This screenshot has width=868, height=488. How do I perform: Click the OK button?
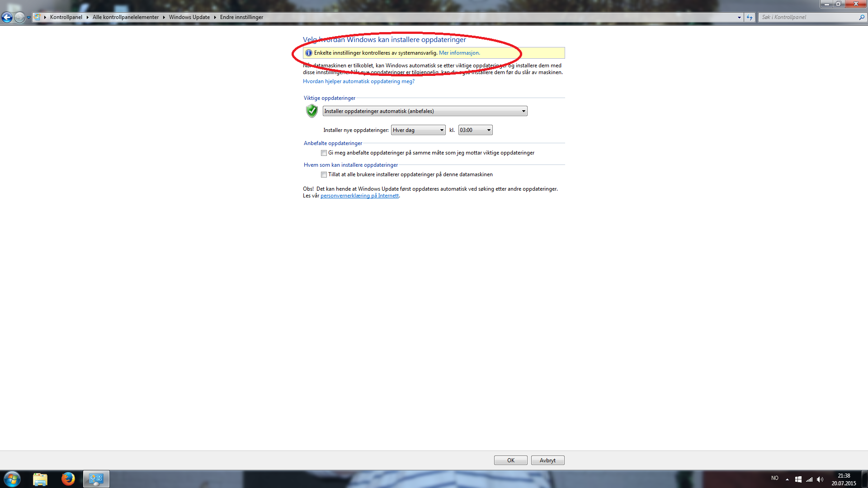tap(511, 460)
